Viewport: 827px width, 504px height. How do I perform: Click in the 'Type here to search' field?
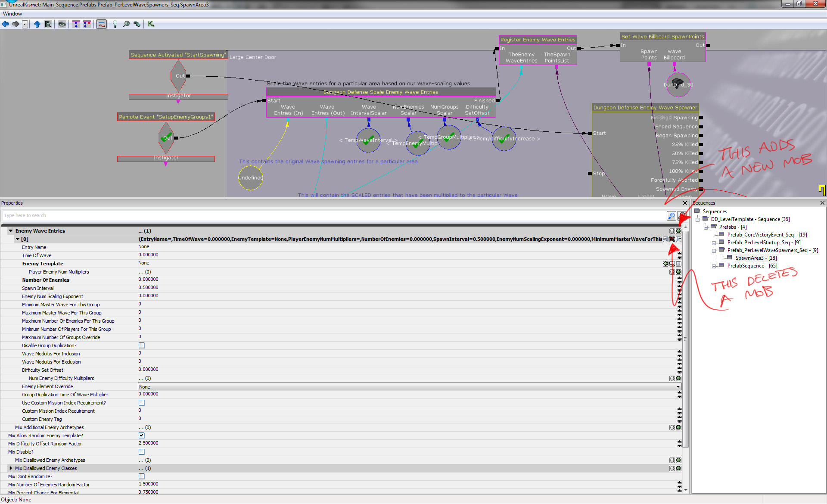334,216
